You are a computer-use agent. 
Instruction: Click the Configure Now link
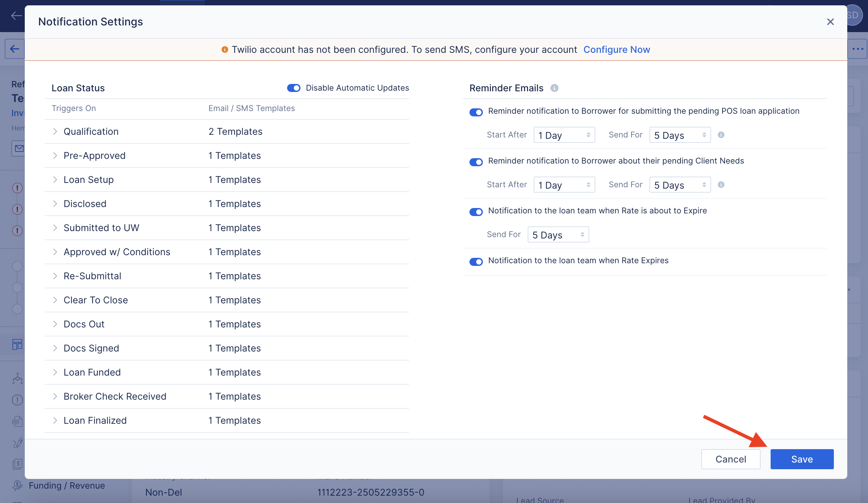[x=617, y=50]
